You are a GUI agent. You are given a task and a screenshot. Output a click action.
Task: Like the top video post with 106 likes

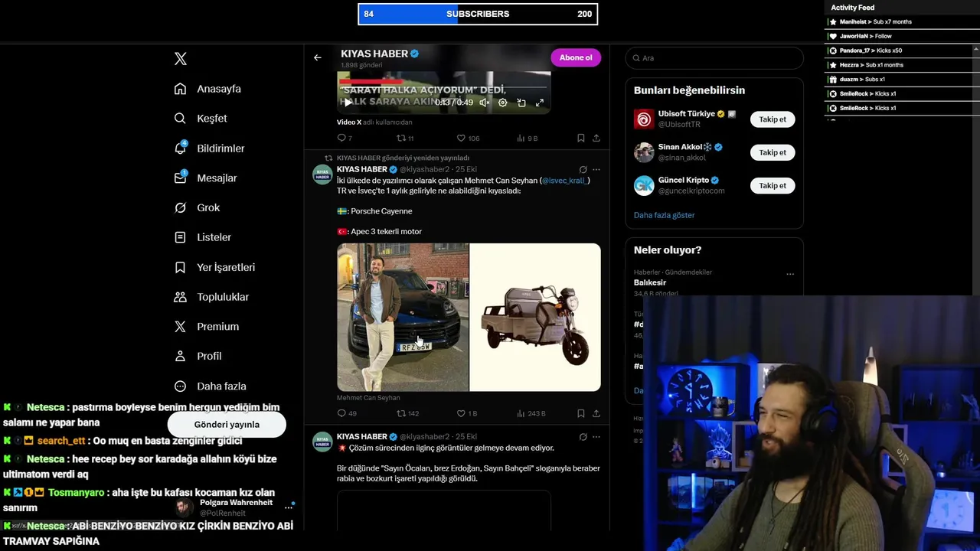coord(468,139)
